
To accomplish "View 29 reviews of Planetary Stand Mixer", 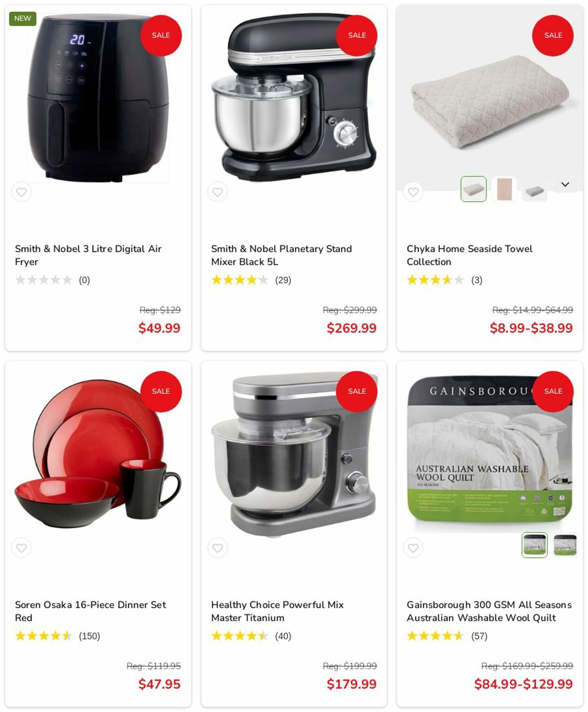I will coord(283,280).
